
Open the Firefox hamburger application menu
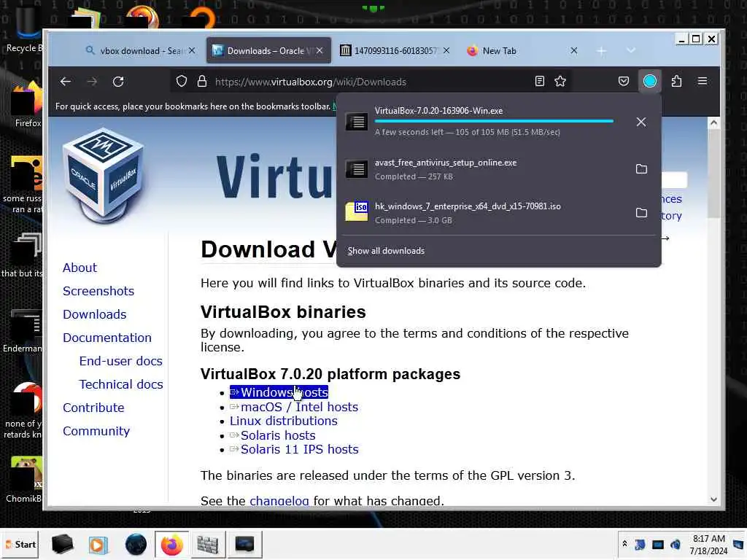click(703, 82)
